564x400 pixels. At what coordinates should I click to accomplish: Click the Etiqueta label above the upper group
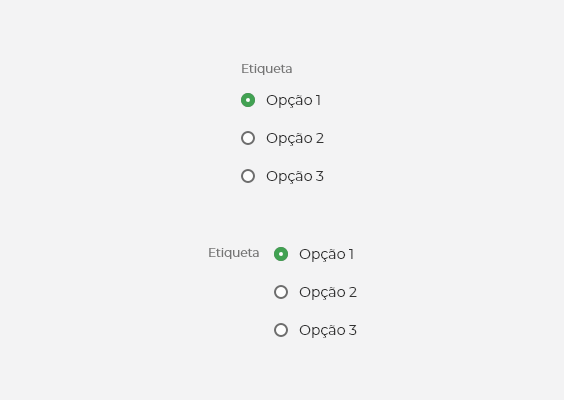click(x=267, y=69)
